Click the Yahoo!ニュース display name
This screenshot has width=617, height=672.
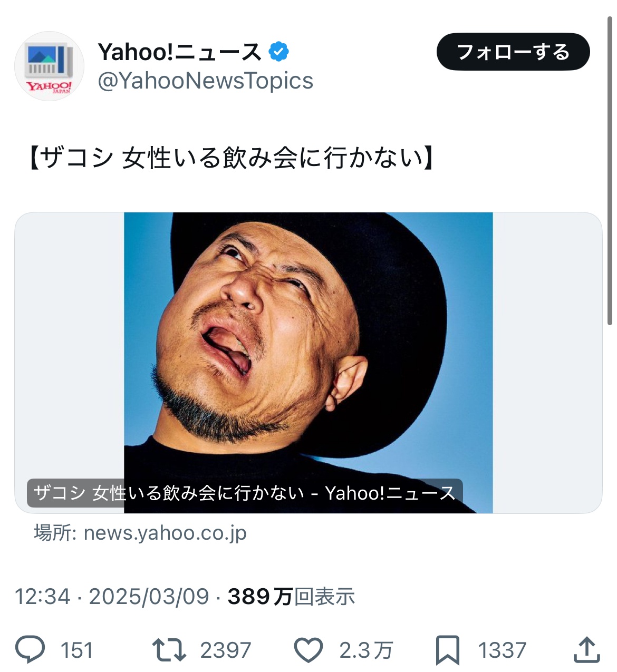(x=179, y=52)
